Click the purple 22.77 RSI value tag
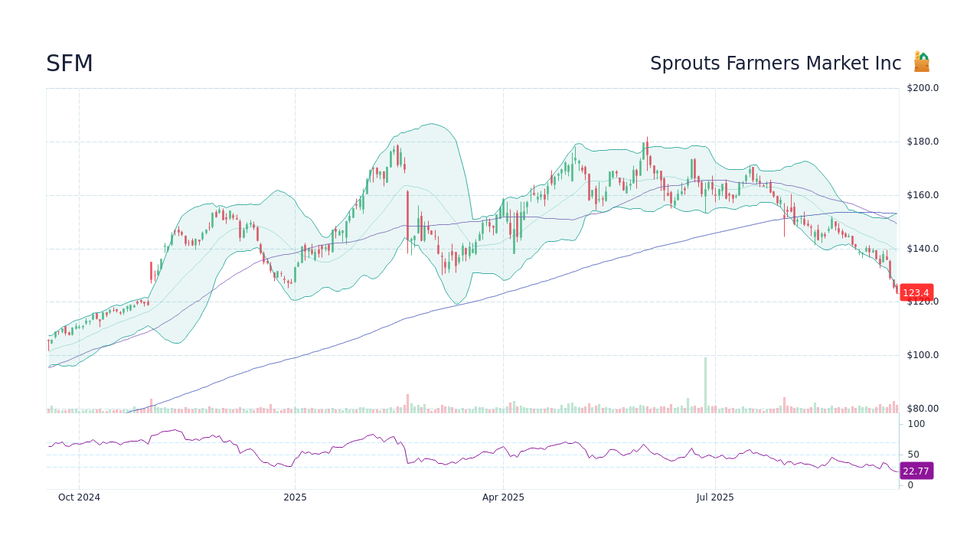Viewport: 980px width, 551px height. point(916,471)
